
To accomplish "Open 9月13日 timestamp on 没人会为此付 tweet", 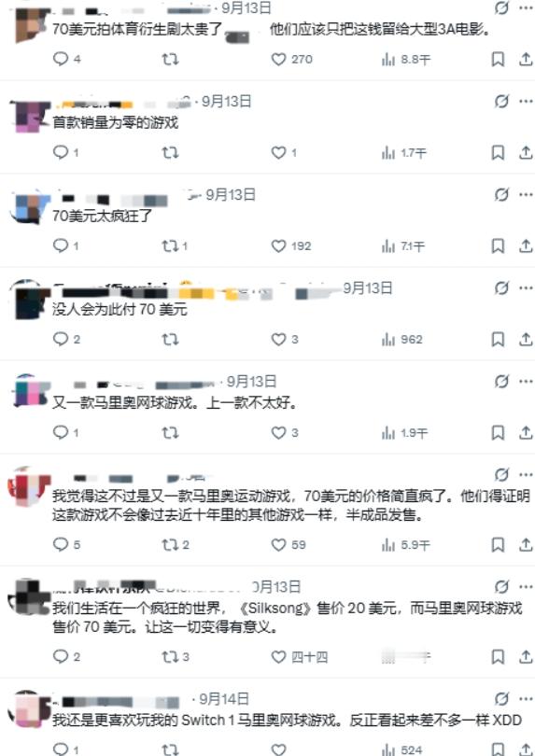I will coord(368,288).
